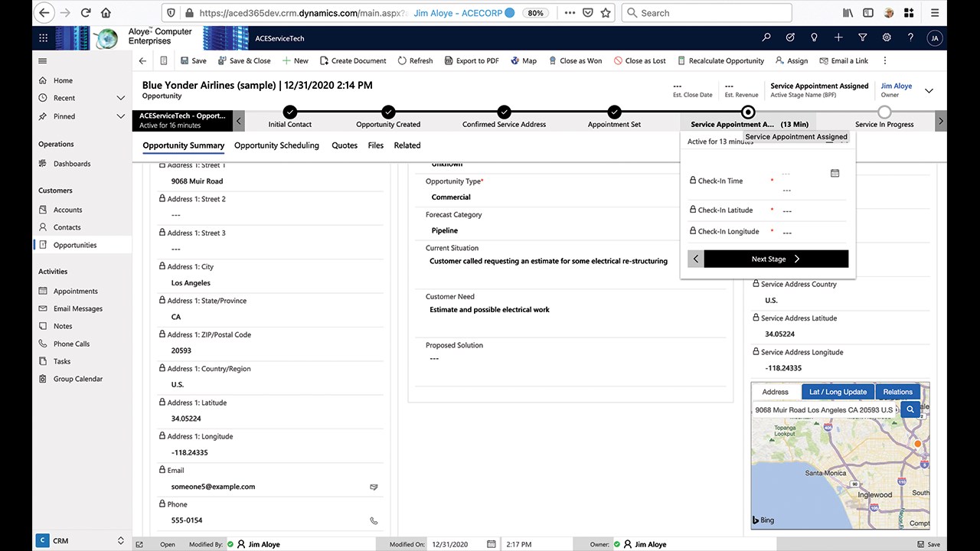Open Email Messages in the sidebar

77,308
